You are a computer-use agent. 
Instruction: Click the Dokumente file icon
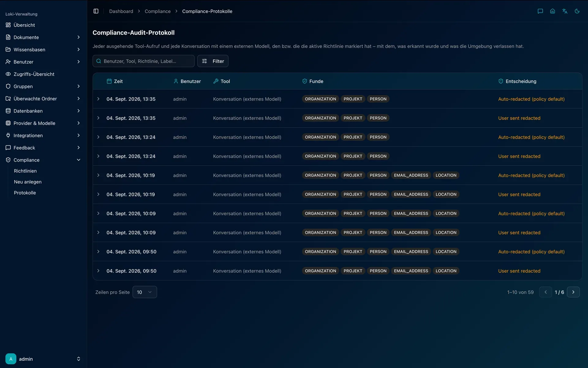[8, 37]
